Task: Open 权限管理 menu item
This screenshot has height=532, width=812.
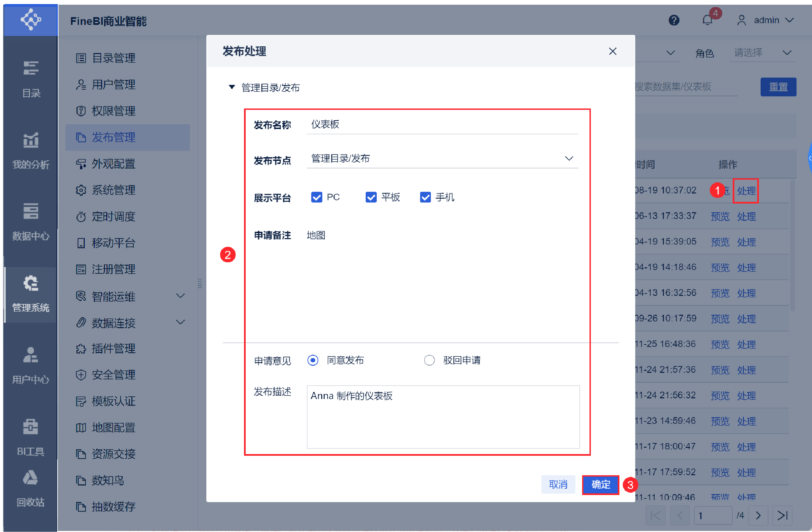Action: (x=113, y=111)
